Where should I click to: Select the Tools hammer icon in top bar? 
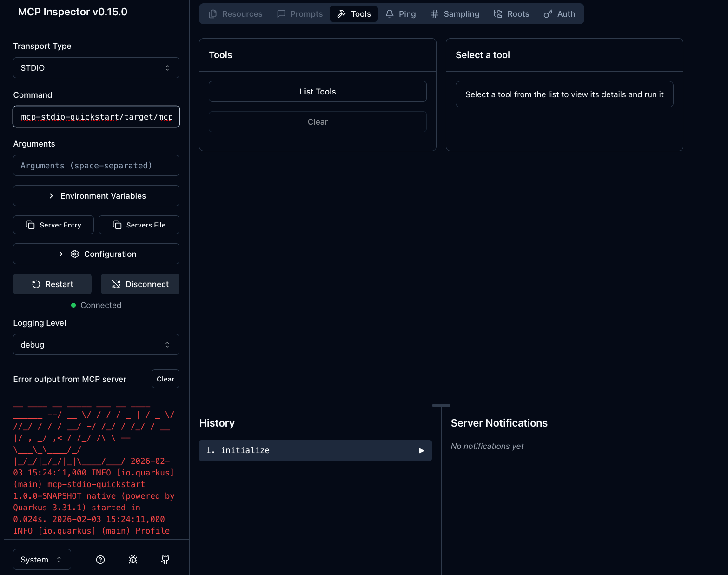[x=341, y=13]
